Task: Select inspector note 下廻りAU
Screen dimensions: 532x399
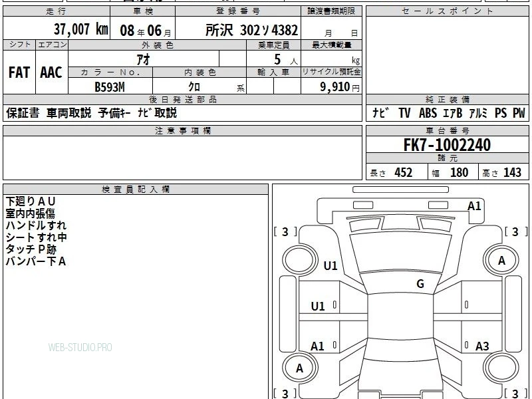Action: pyautogui.click(x=30, y=201)
